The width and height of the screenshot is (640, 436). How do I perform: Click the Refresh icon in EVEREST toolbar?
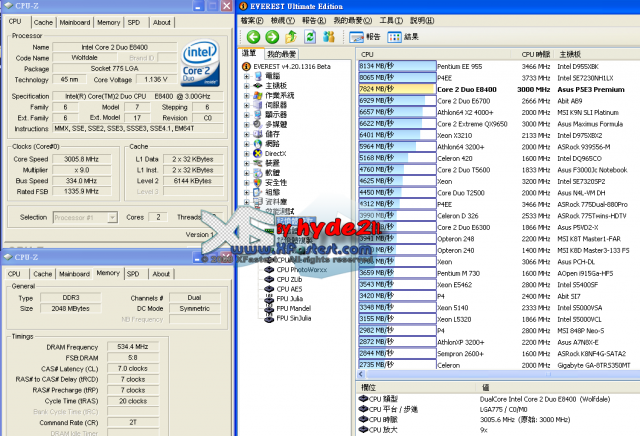tap(310, 37)
